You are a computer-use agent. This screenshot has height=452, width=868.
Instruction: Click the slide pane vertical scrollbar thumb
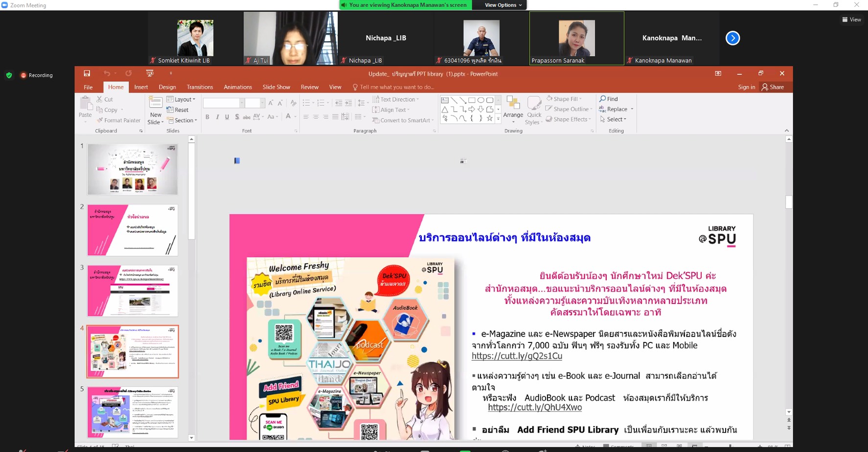tap(789, 202)
